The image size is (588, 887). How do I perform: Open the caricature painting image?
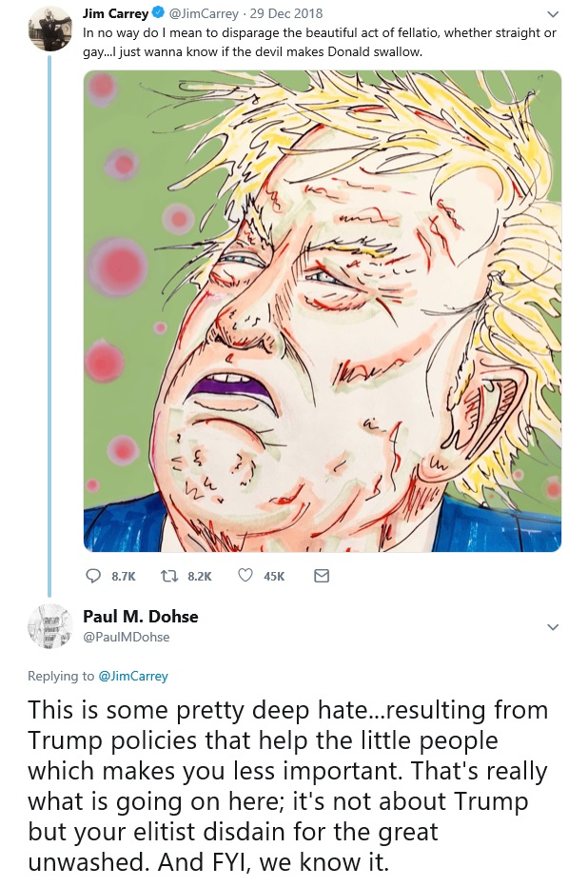coord(322,310)
